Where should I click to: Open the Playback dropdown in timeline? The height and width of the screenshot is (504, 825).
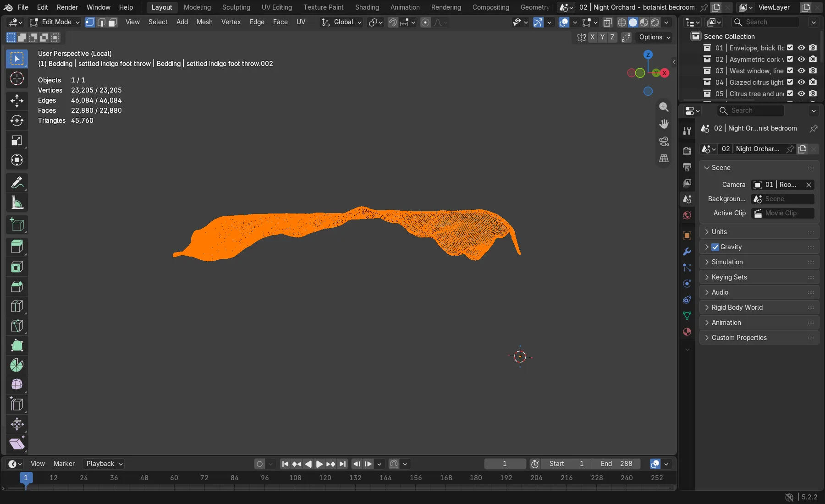pyautogui.click(x=104, y=464)
